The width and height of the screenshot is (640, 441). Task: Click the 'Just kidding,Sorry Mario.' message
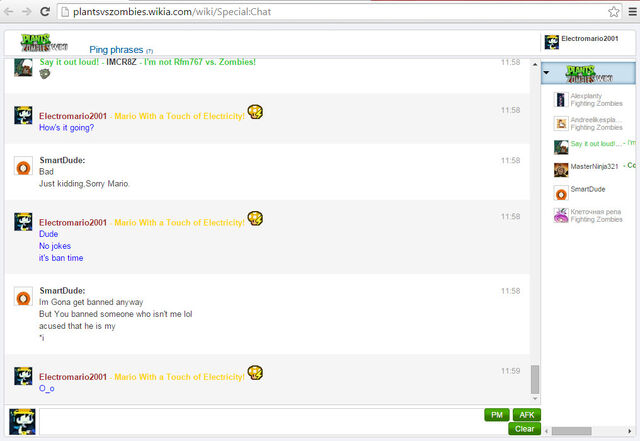pos(84,184)
